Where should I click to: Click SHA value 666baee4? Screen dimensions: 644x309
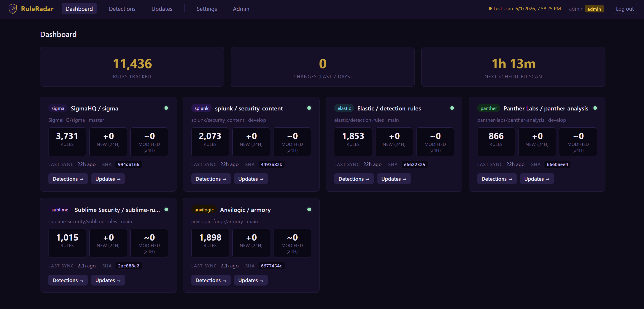(558, 164)
